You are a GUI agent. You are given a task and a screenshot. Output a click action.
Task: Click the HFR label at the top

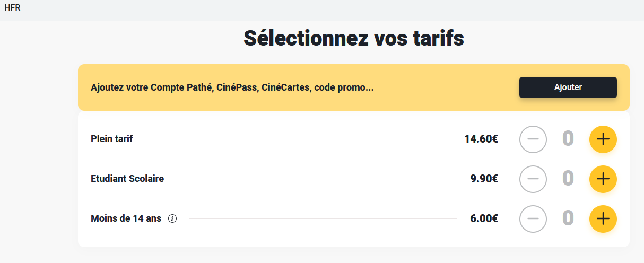(12, 7)
